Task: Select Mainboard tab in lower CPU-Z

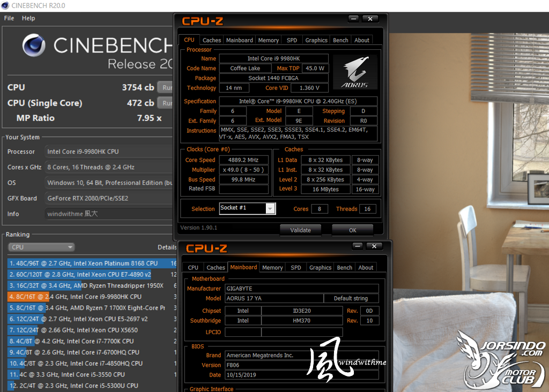Action: tap(244, 267)
